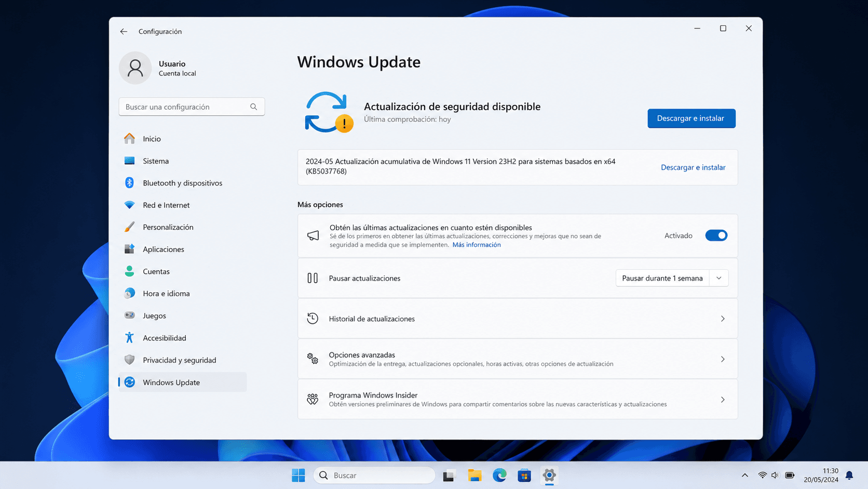Open the Usuario account avatar
Image resolution: width=868 pixels, height=489 pixels.
135,68
